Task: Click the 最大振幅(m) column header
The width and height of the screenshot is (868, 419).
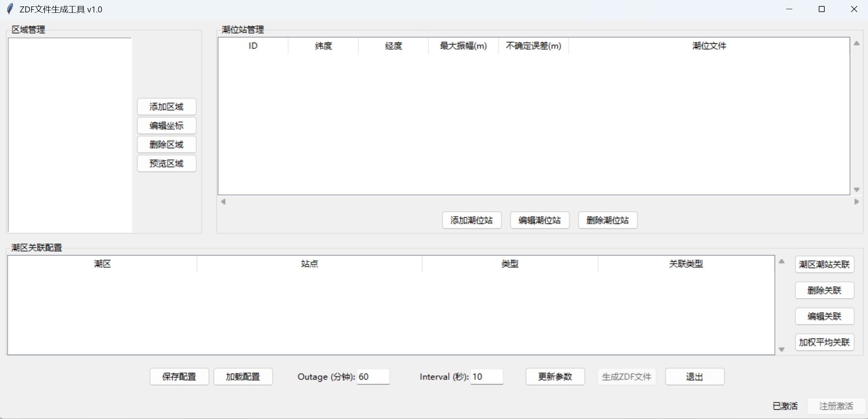Action: [463, 46]
